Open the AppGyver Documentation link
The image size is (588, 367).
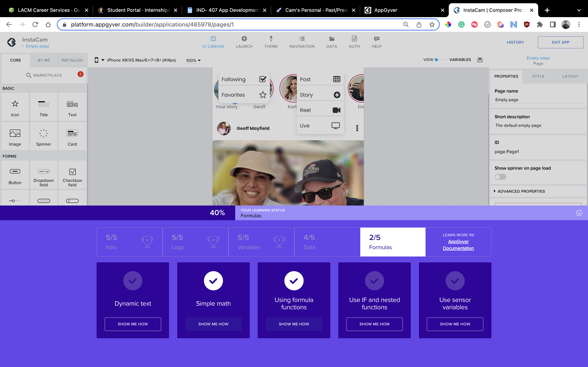458,245
